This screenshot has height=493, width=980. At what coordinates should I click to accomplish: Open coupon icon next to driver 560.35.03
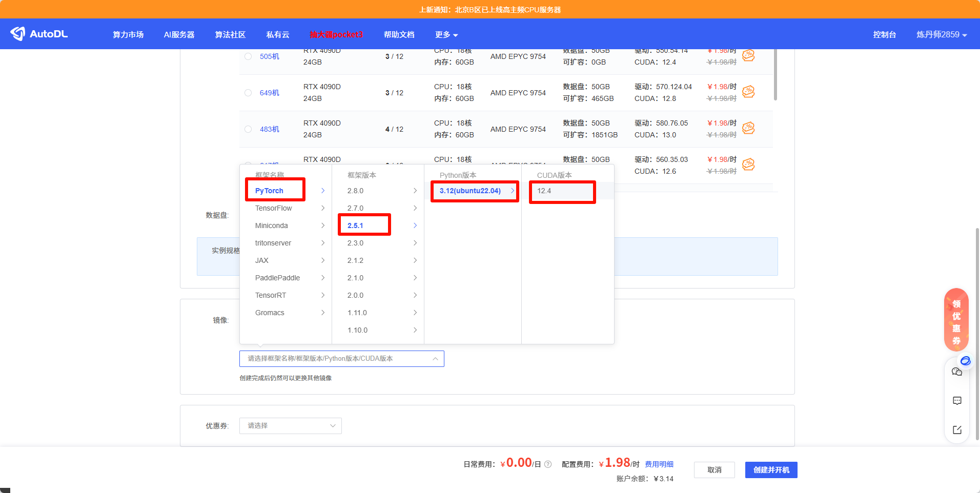coord(748,165)
